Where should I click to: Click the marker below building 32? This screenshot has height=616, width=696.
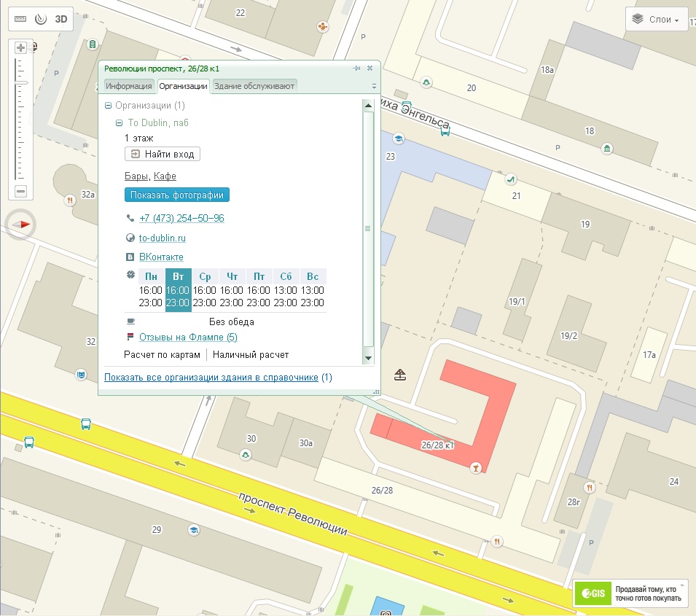pos(81,375)
